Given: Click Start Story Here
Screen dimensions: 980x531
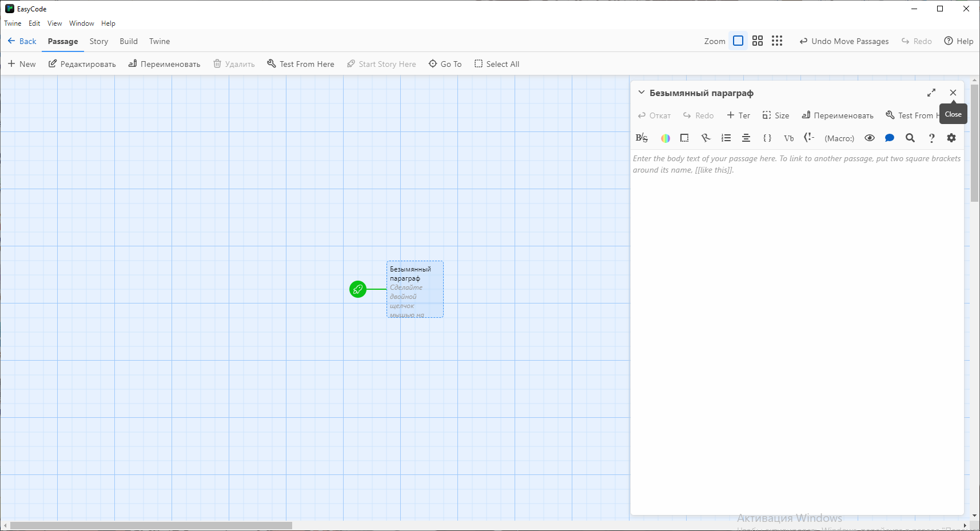Looking at the screenshot, I should (x=381, y=64).
